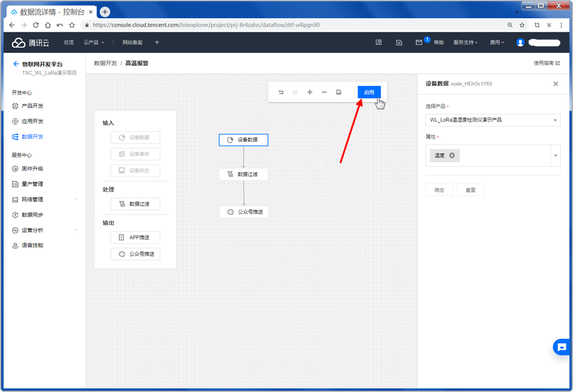Expand 运营分析 sidebar item
The image size is (573, 392).
tap(45, 230)
